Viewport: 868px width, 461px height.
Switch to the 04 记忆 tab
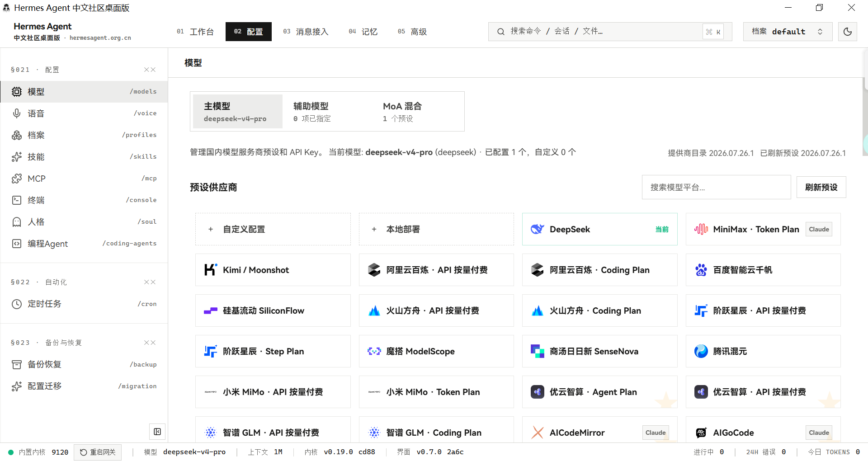click(x=363, y=32)
